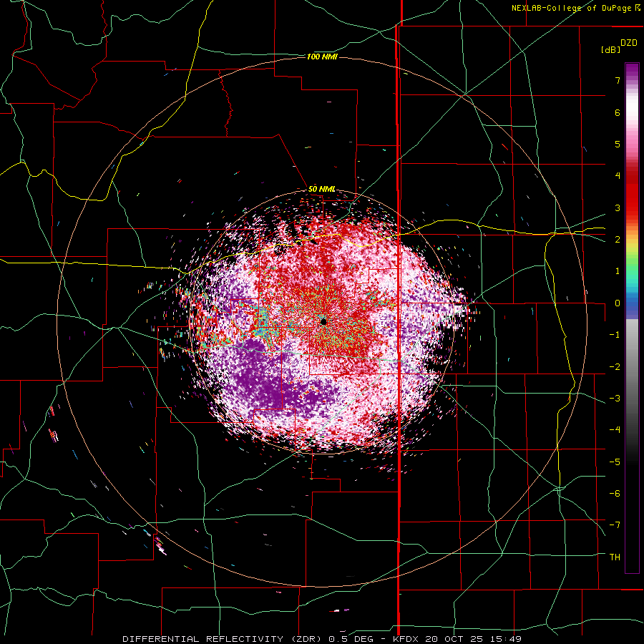Click the -5 value on color scale
The height and width of the screenshot is (644, 644).
click(x=615, y=462)
